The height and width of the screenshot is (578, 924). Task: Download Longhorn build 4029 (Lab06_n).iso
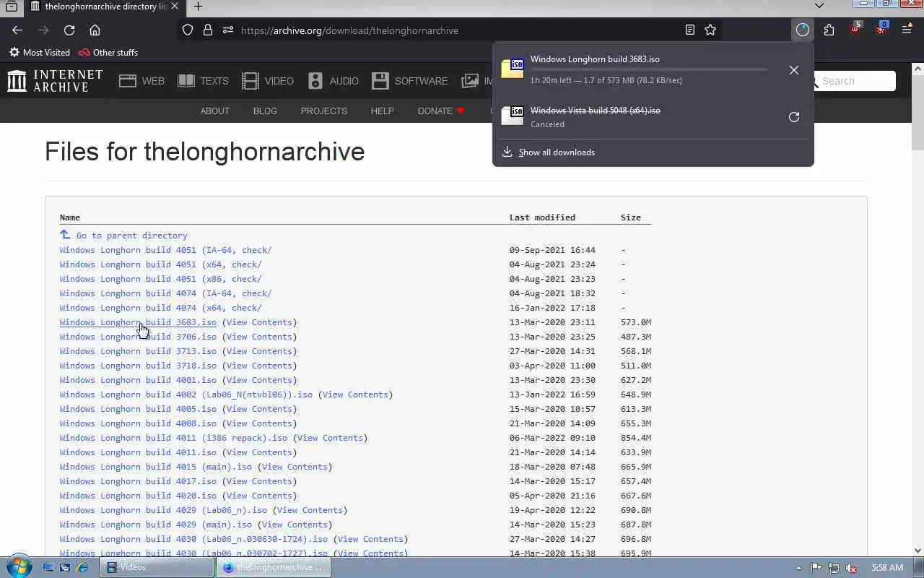tap(163, 510)
